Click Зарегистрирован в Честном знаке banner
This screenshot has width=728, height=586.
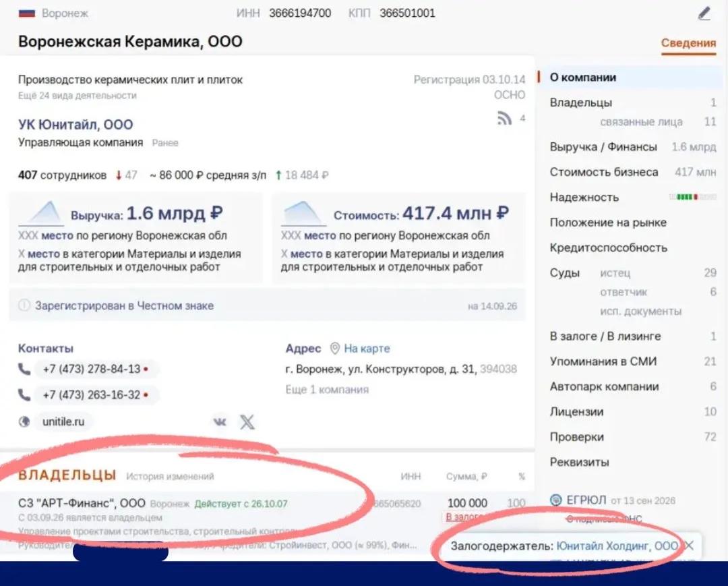pos(268,305)
